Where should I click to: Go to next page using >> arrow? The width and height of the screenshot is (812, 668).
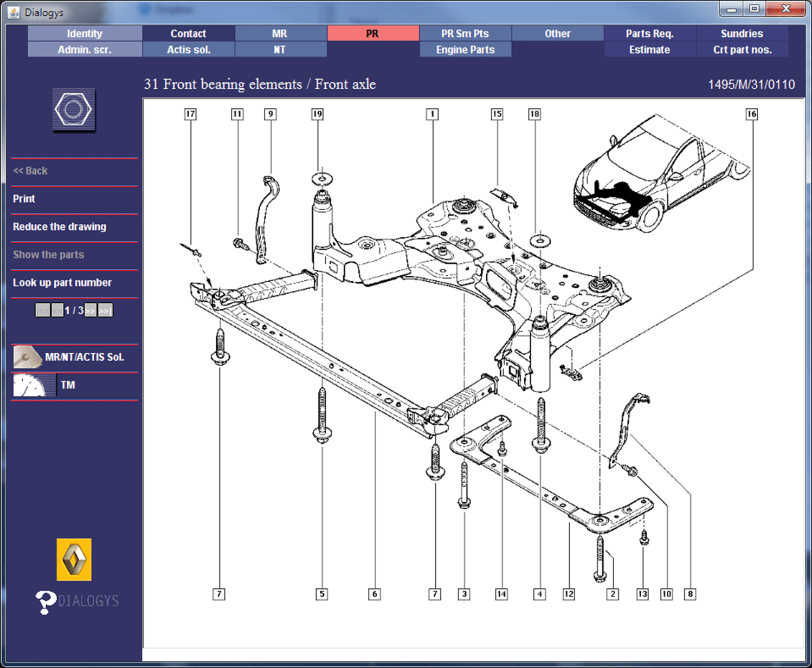(x=89, y=310)
